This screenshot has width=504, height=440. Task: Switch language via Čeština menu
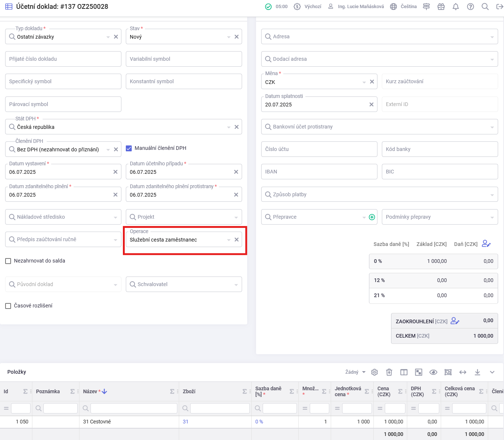pos(404,7)
